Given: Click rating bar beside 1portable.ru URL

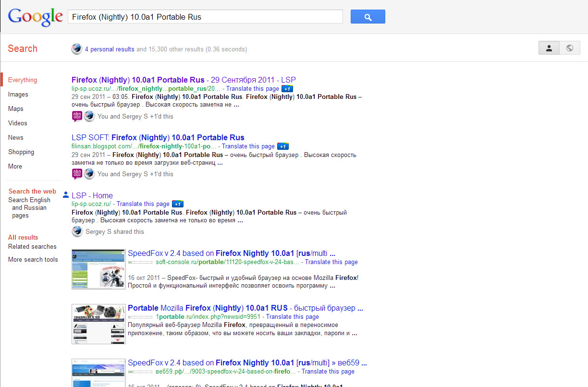Looking at the screenshot, I should pos(141,317).
